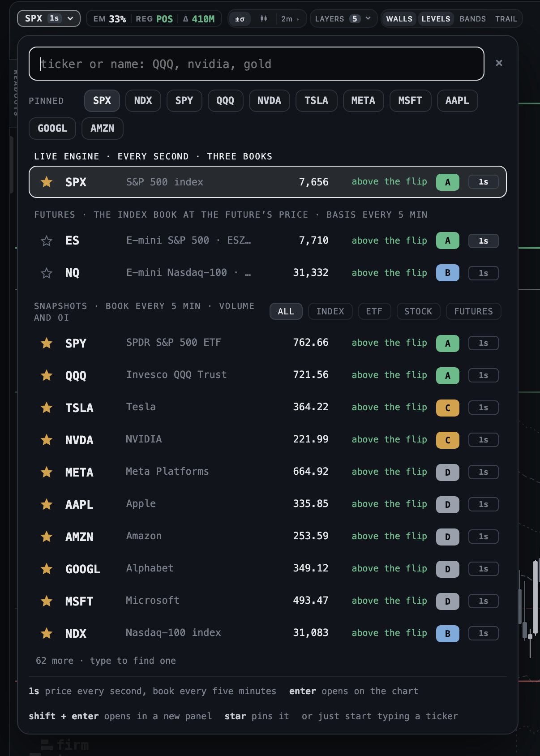The height and width of the screenshot is (756, 540).
Task: Open the Alphabet GOOGL row
Action: 268,569
